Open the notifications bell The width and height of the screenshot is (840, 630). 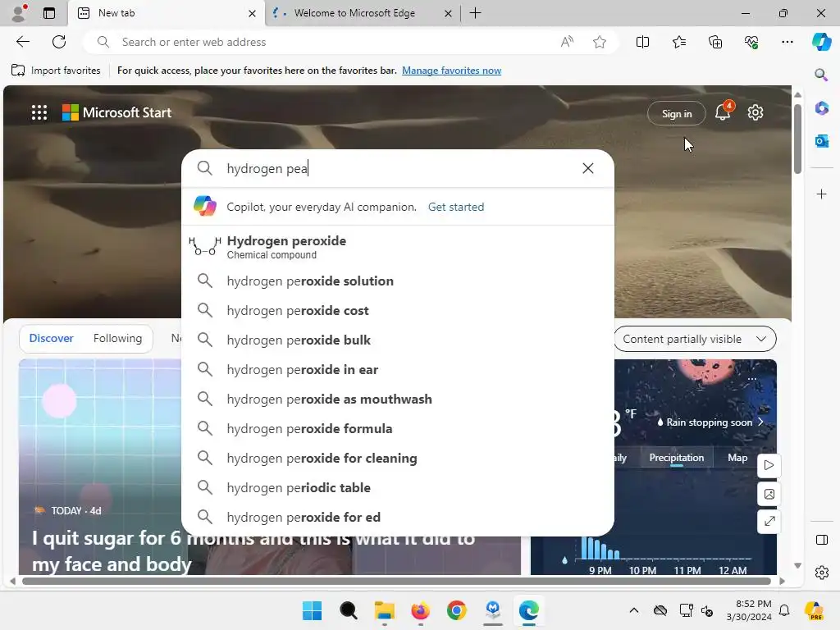coord(723,112)
